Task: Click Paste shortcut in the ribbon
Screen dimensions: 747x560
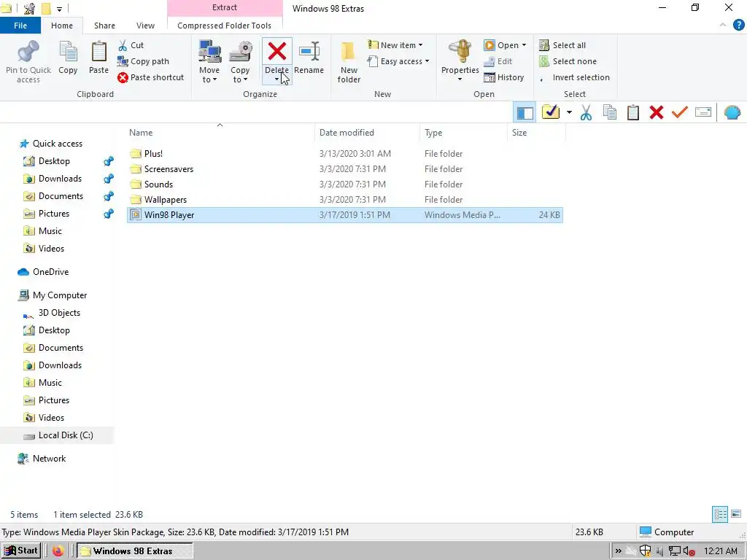Action: pos(150,77)
